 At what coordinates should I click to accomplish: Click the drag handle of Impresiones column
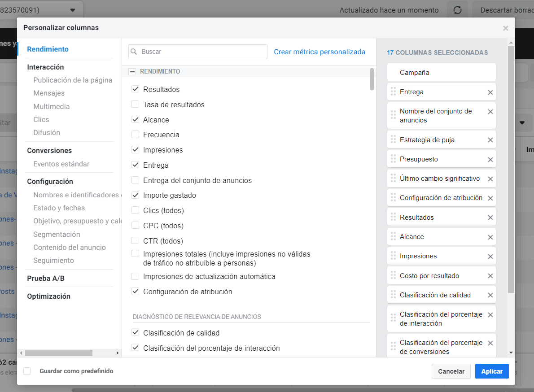pyautogui.click(x=393, y=256)
